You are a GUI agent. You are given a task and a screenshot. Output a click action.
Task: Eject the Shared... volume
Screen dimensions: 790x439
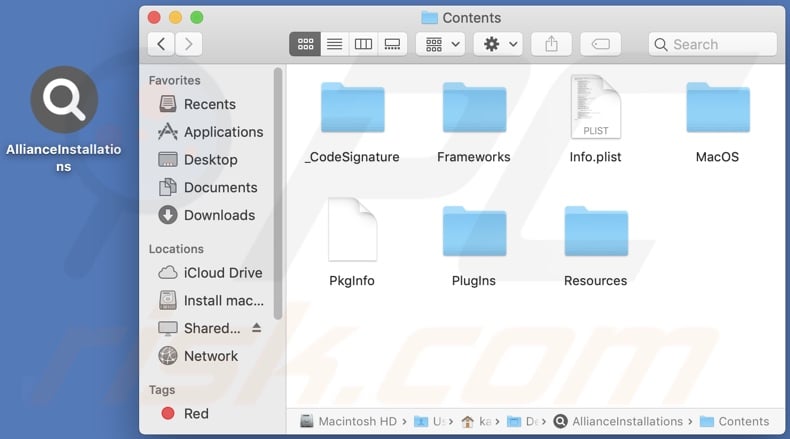pyautogui.click(x=256, y=328)
